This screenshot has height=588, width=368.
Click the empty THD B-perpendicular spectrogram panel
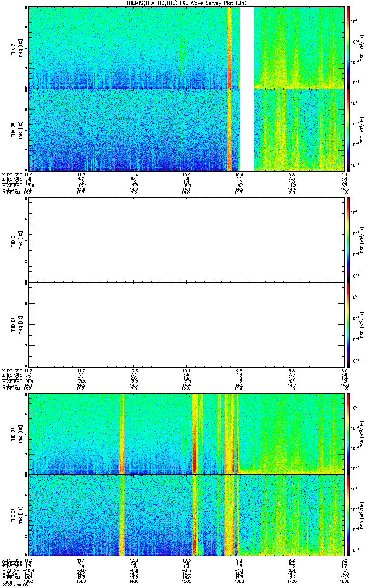click(185, 240)
